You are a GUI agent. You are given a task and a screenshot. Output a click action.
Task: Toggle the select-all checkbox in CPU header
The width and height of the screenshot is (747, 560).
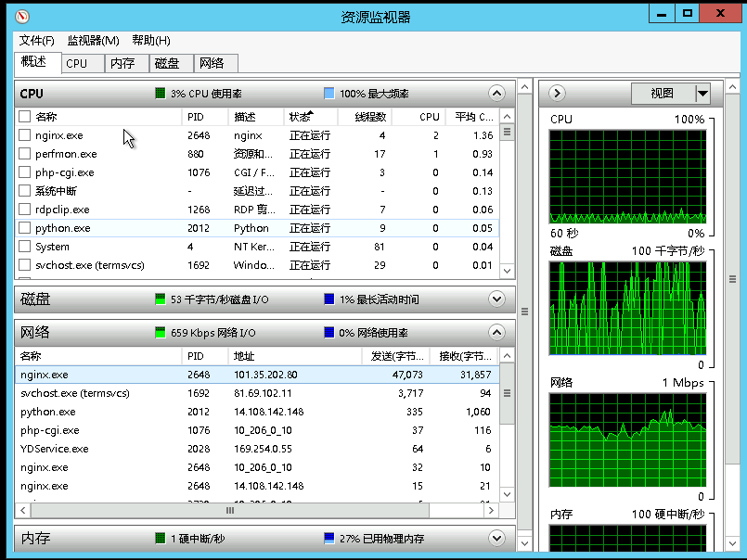[x=24, y=117]
